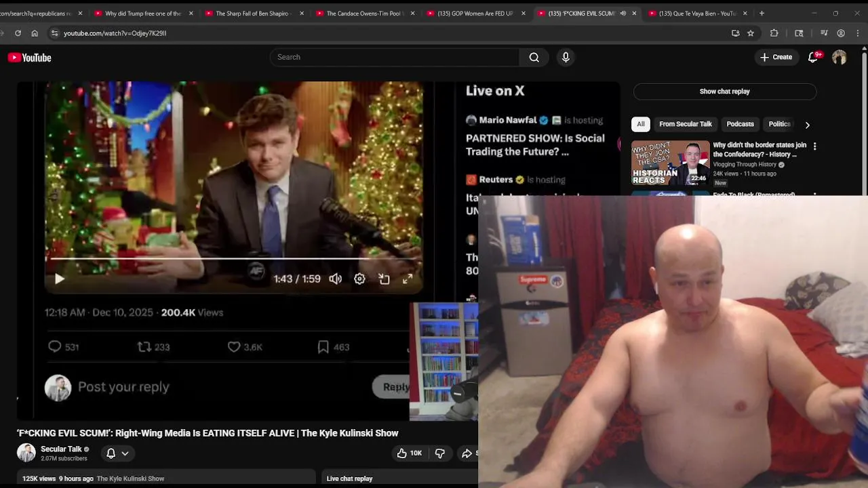Like the video (10K thumbs up)
Viewport: 868px width, 488px height.
click(409, 453)
